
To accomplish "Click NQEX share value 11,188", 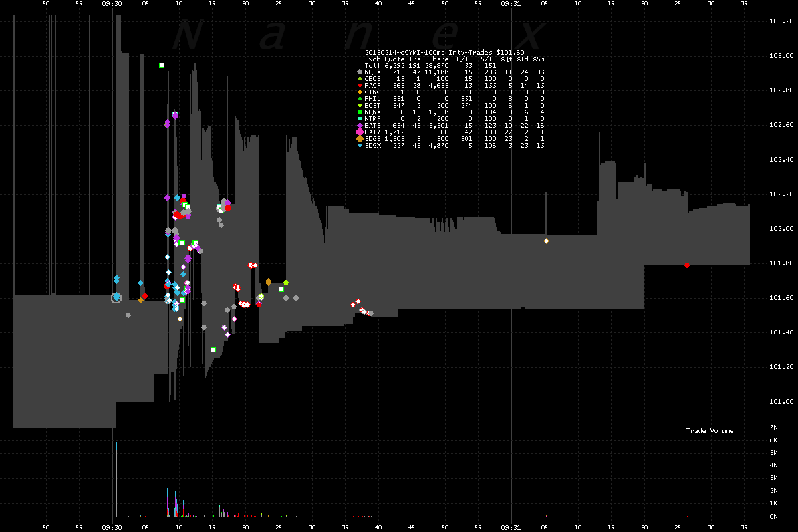I will tap(437, 72).
